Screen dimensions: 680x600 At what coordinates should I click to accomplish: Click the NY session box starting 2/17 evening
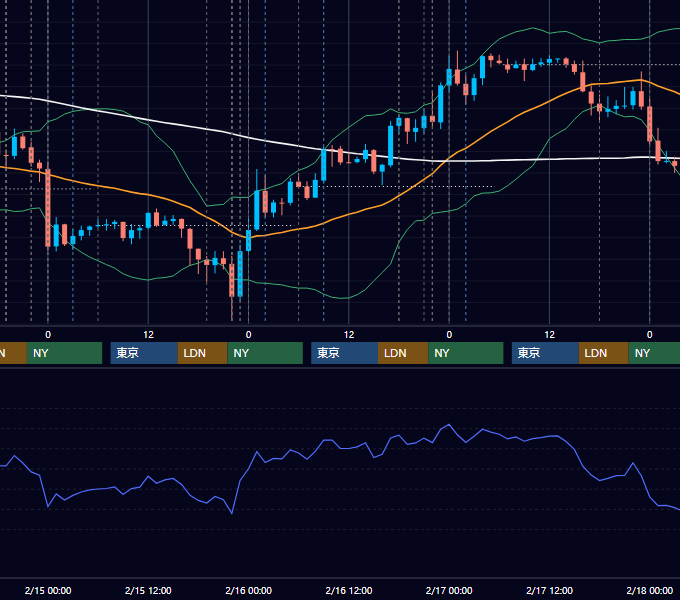654,353
